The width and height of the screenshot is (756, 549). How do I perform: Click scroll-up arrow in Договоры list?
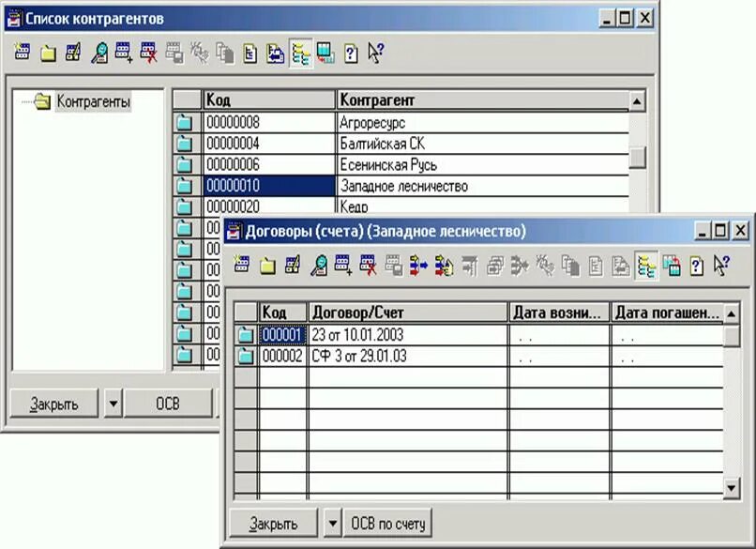[x=732, y=314]
